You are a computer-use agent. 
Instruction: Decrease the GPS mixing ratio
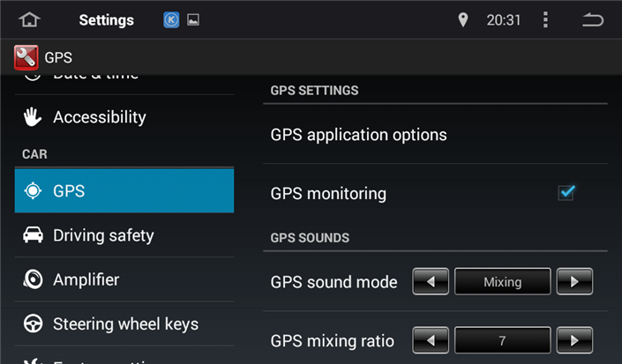click(431, 340)
